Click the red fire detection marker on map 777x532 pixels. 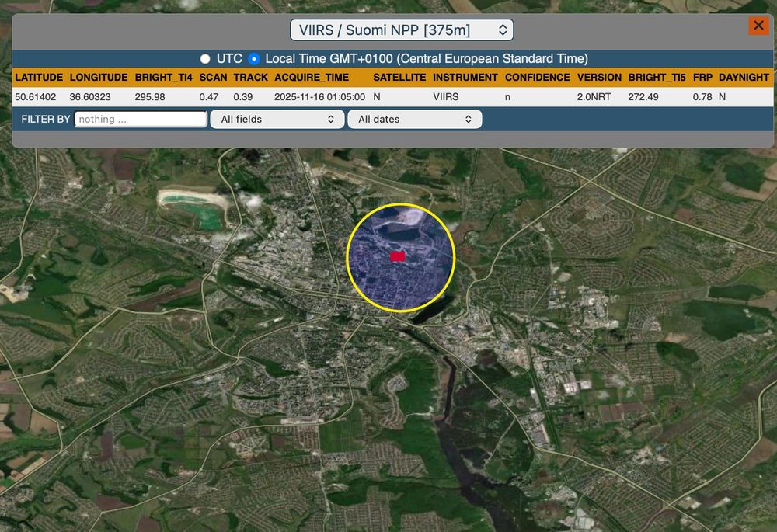click(x=397, y=256)
